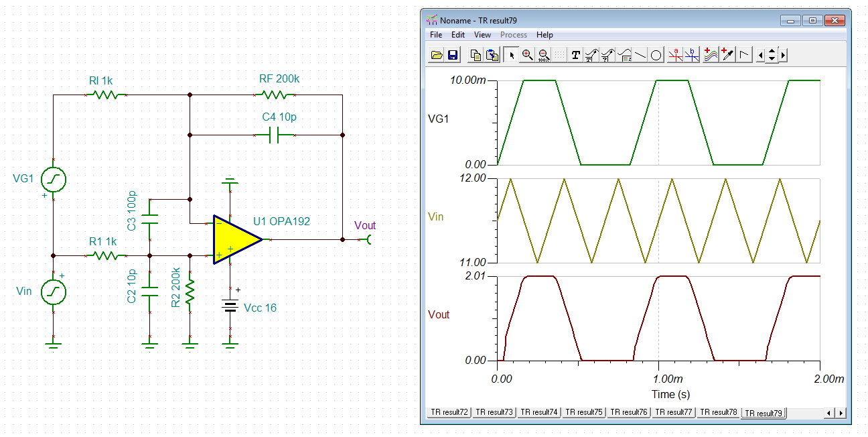Open the Process menu
Viewport: 868px width, 437px height.
[514, 35]
